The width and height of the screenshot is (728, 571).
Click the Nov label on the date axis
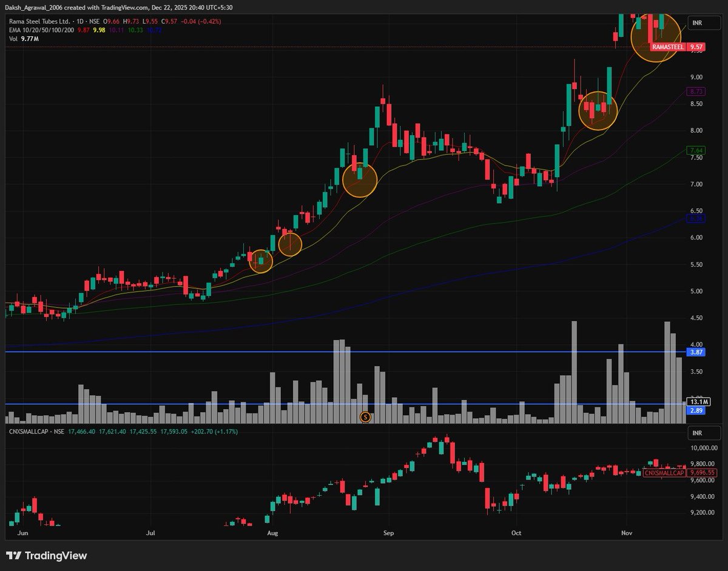[626, 533]
